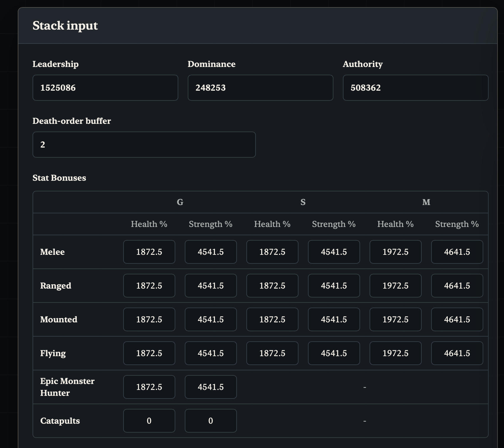
Task: Select the Dominance value field
Action: (x=260, y=88)
